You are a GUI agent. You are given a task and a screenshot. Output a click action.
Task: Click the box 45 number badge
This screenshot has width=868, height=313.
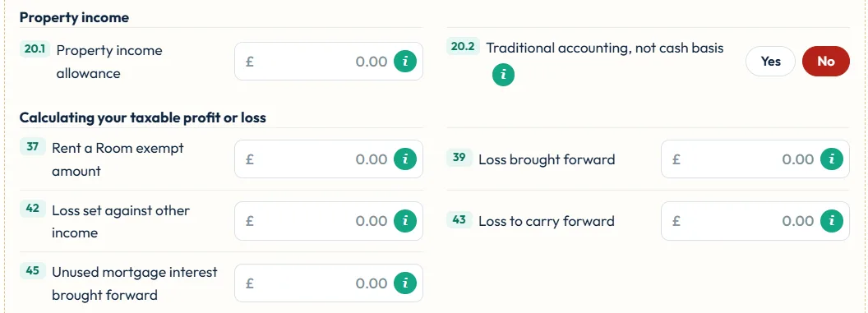32,271
